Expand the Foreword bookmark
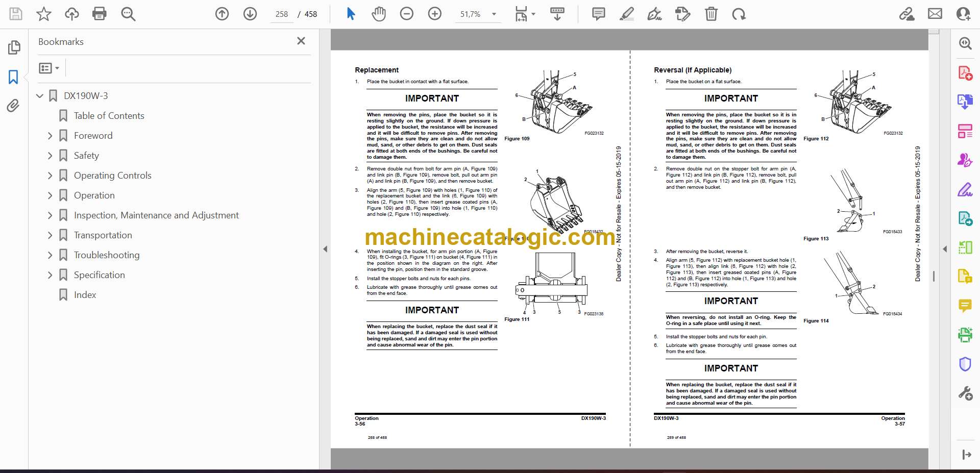980x473 pixels. point(50,136)
